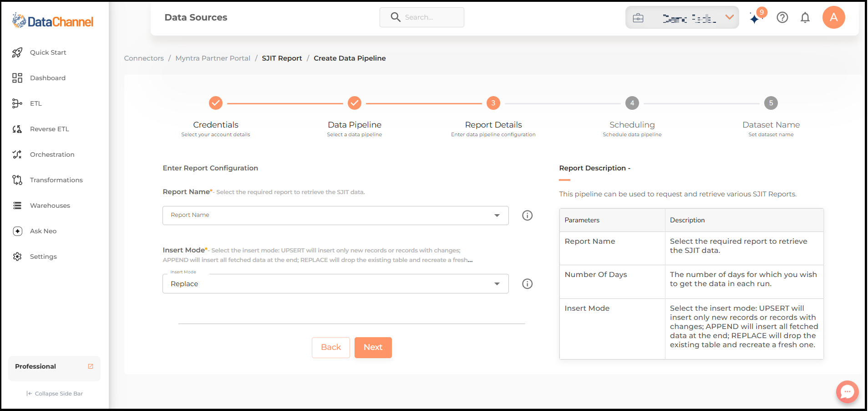This screenshot has height=411, width=868.
Task: Click Number Of Days parameter cell
Action: (612, 282)
